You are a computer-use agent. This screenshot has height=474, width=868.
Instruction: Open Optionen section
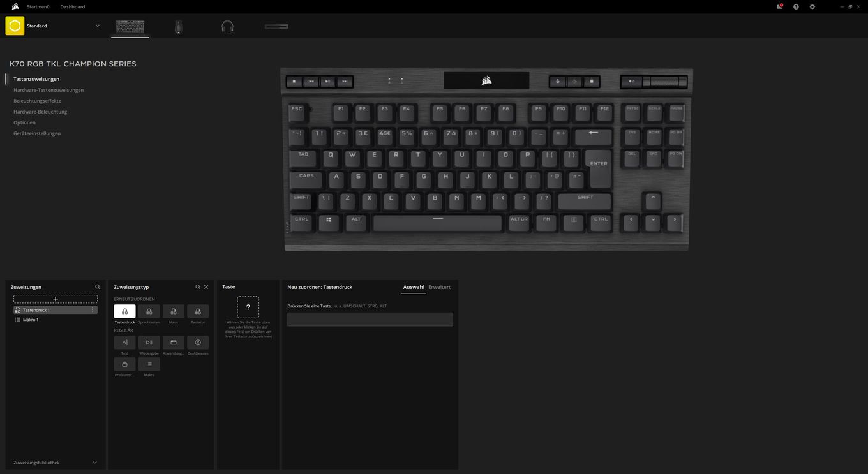pyautogui.click(x=24, y=122)
